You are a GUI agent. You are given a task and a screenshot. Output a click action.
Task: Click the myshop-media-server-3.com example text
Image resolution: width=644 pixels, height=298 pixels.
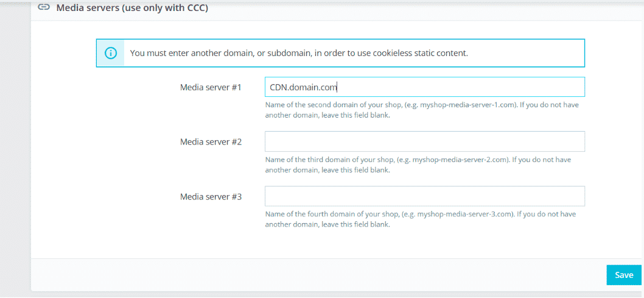pos(467,214)
